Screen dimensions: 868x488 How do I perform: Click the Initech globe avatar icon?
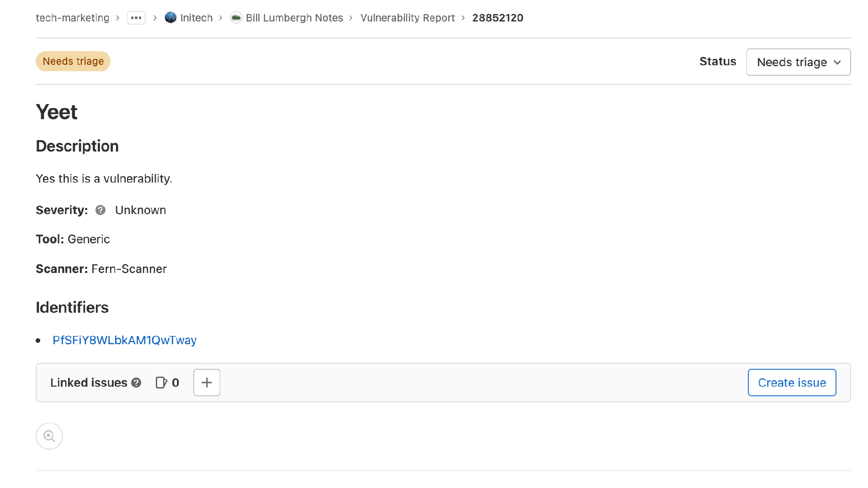click(x=170, y=18)
